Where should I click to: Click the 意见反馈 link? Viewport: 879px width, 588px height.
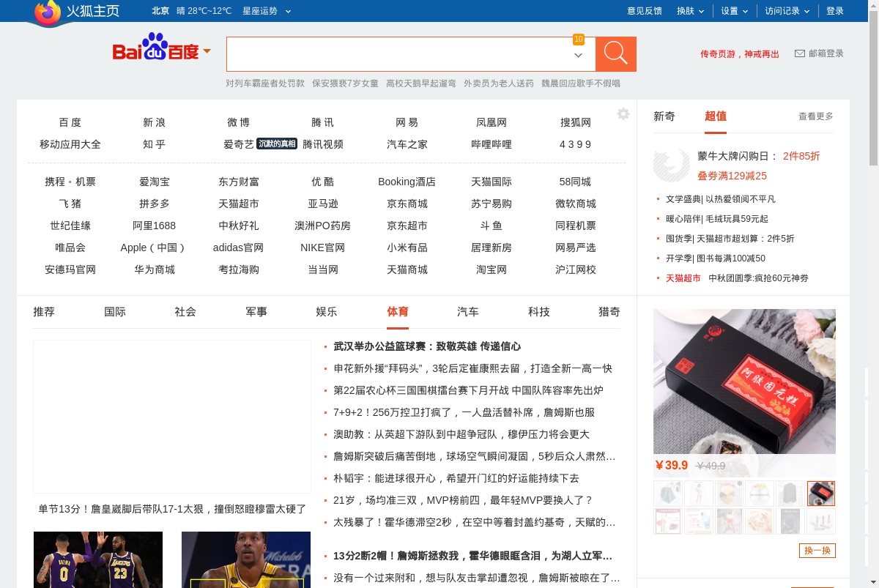click(645, 11)
